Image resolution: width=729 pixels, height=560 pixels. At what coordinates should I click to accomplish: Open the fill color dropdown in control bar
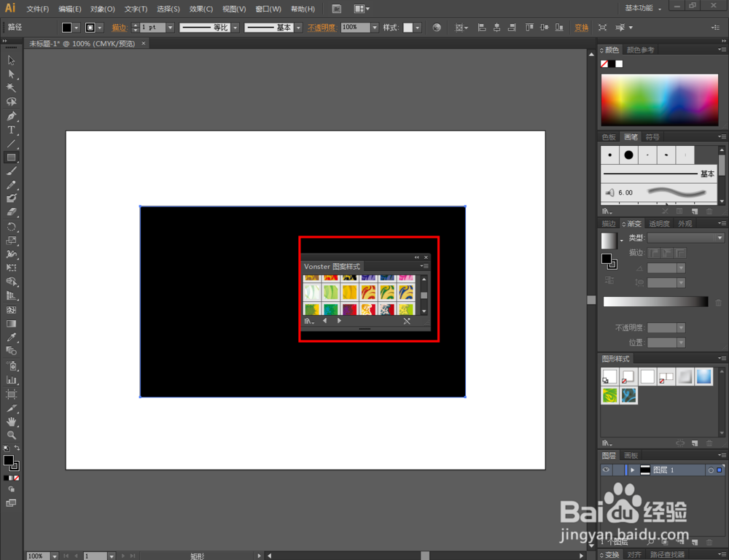point(77,28)
